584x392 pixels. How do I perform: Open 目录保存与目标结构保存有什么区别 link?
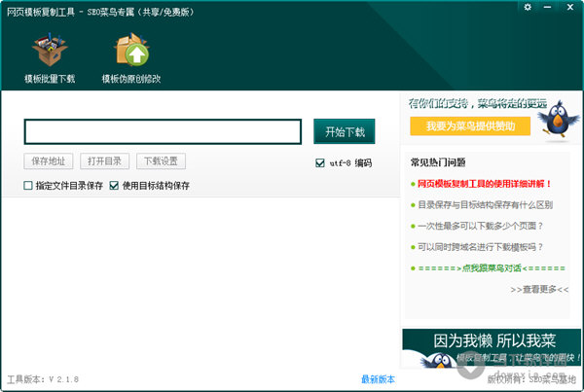click(485, 204)
